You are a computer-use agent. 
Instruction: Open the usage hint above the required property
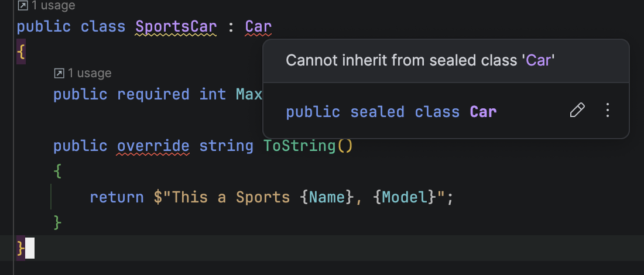[x=82, y=73]
